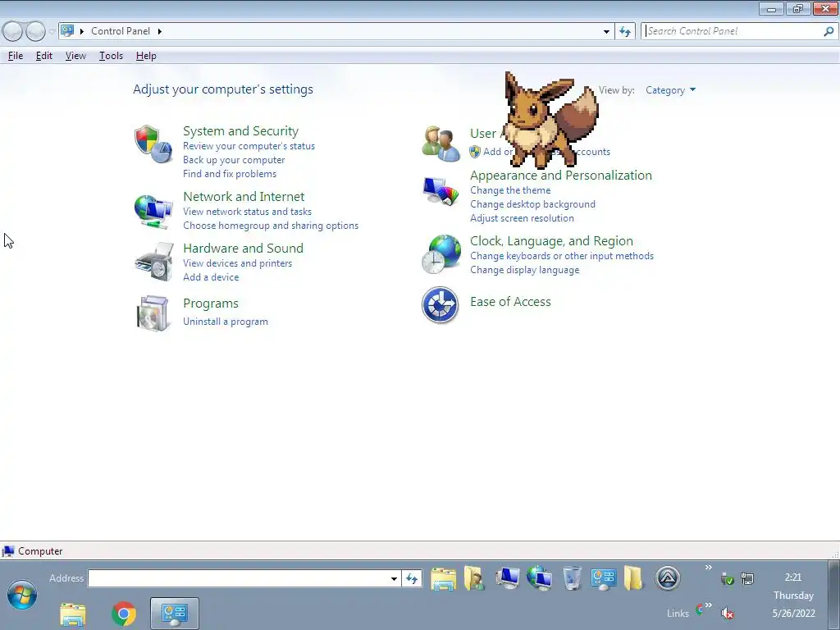Open Computer icon in the taskbar toolbar

507,578
